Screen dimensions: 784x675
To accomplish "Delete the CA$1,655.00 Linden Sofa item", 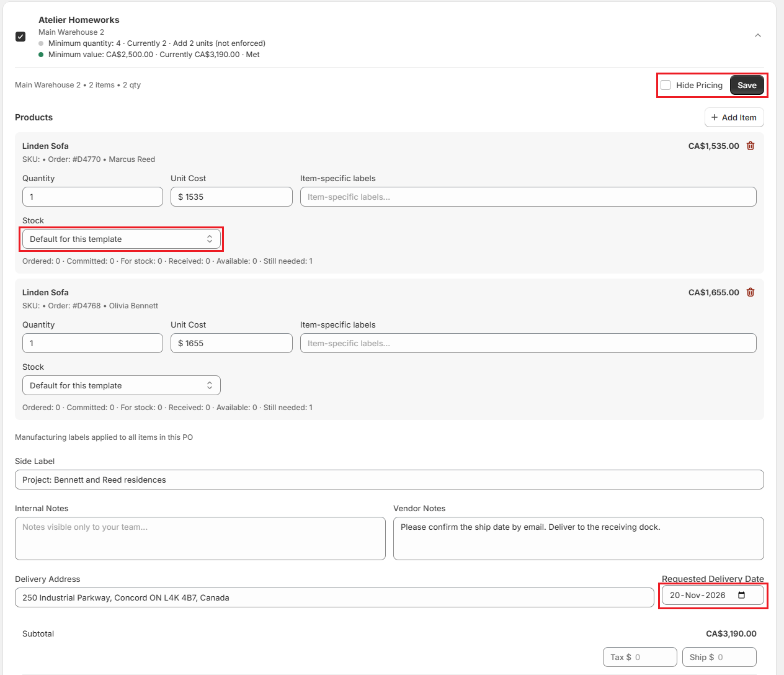I will click(751, 292).
